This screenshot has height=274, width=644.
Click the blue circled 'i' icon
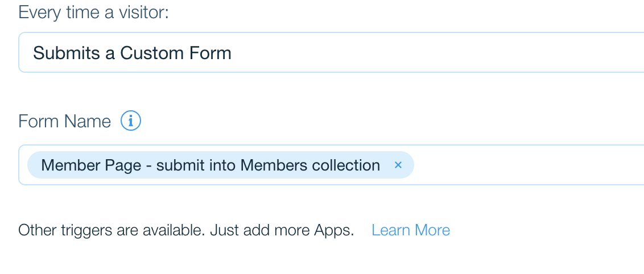(x=131, y=121)
